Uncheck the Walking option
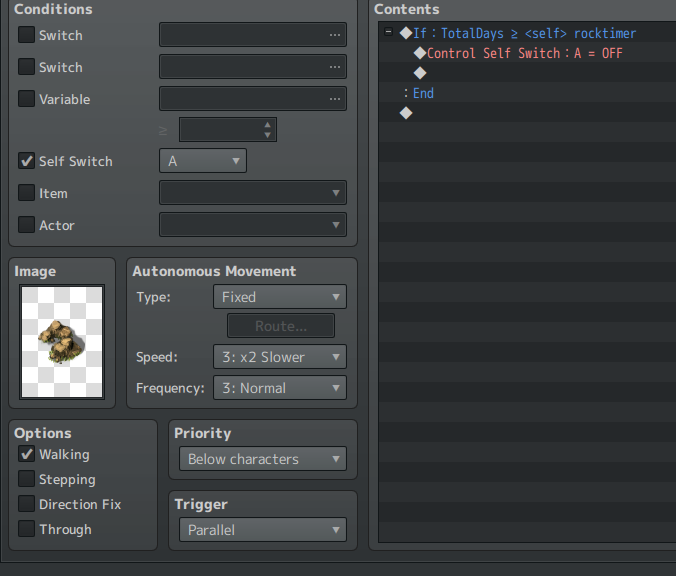 point(26,454)
